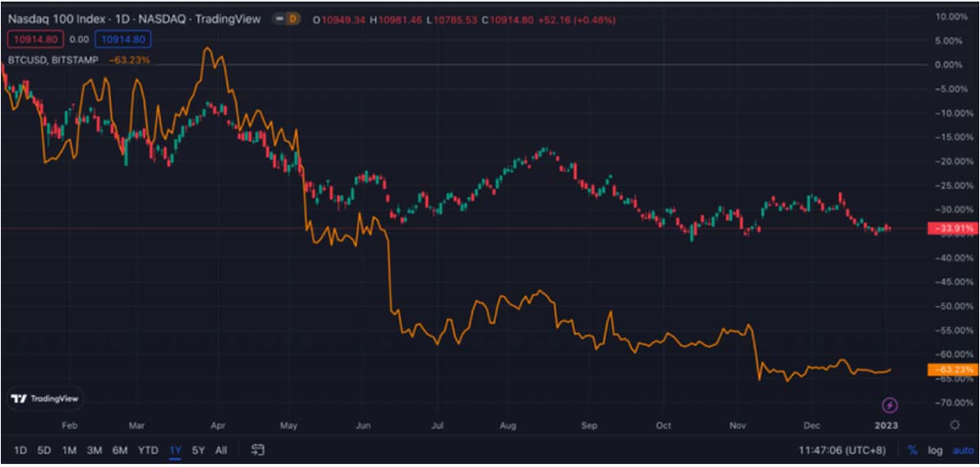The width and height of the screenshot is (980, 467).
Task: Select the 1Y time range
Action: pos(175,450)
